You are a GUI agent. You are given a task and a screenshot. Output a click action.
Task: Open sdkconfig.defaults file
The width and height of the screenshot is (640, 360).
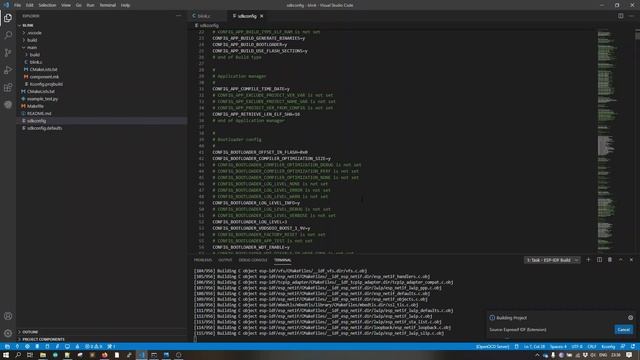pyautogui.click(x=102, y=128)
